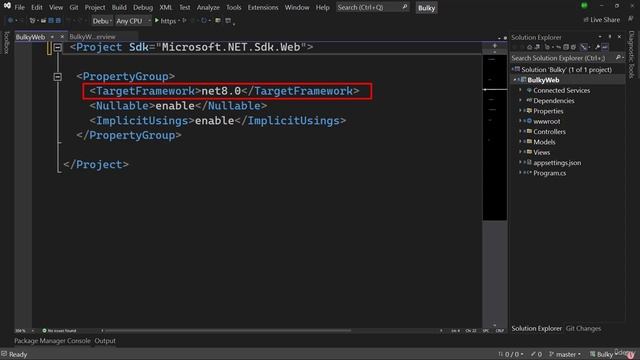Screen dimensions: 640x360
Task: Focus Search Solution Explorer input
Action: (x=562, y=58)
